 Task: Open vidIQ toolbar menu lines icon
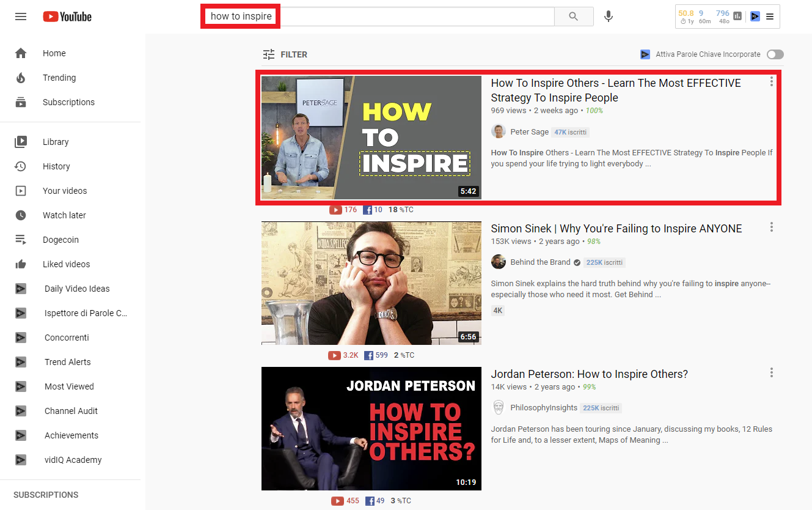pyautogui.click(x=770, y=17)
